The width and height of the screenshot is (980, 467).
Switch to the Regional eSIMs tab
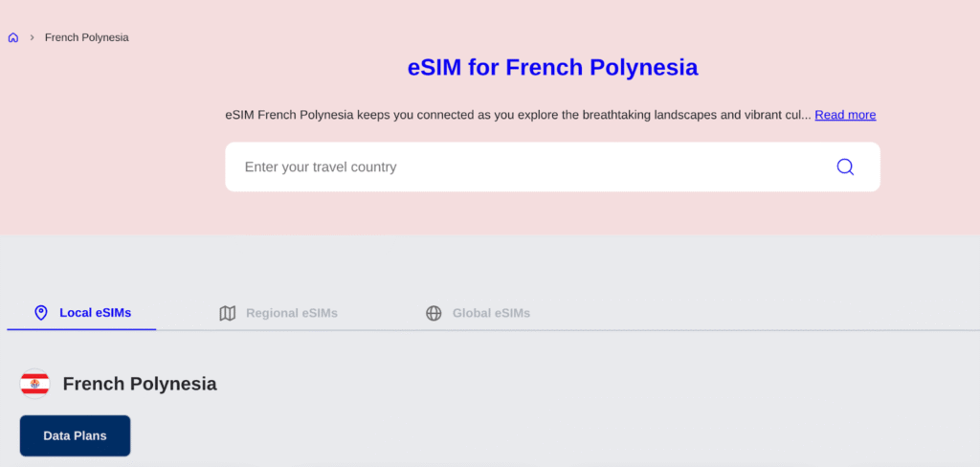click(291, 313)
